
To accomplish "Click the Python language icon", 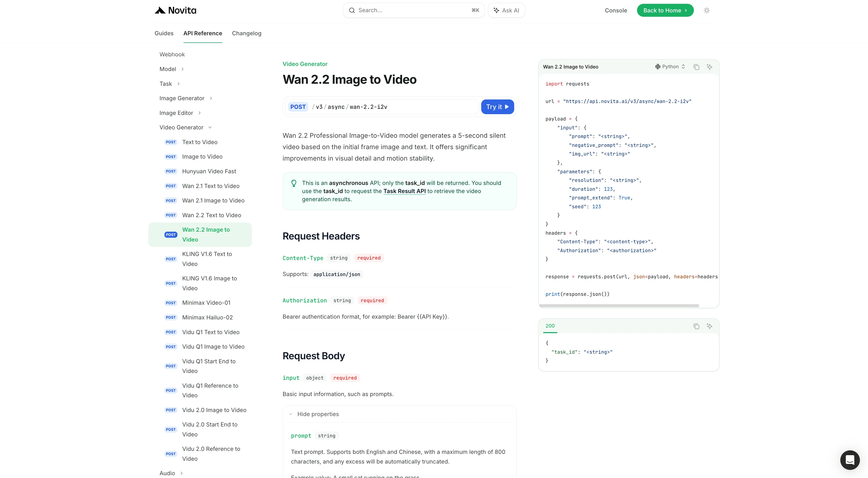I will pyautogui.click(x=657, y=67).
